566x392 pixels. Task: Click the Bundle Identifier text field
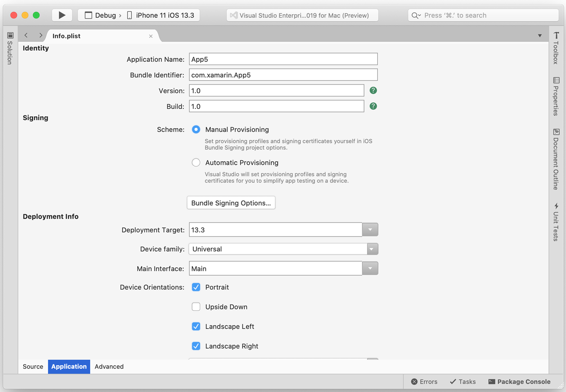pyautogui.click(x=283, y=75)
